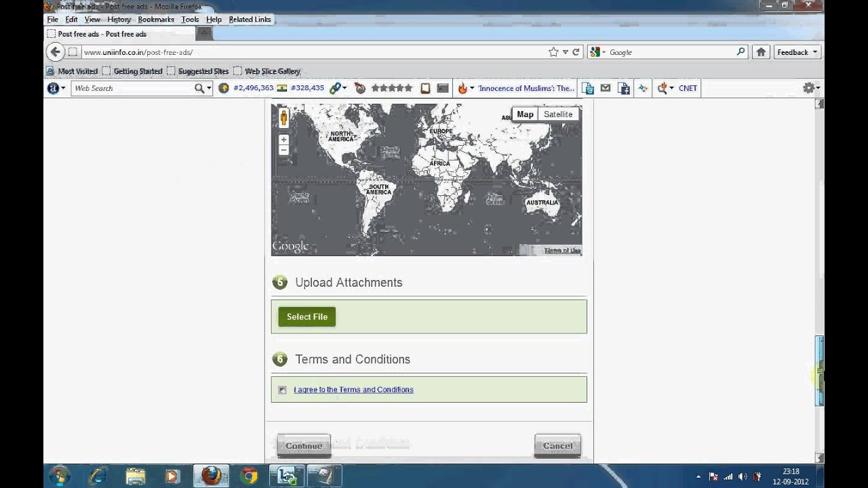Open Windows Media Player from taskbar
Viewport: 868px width, 488px height.
pyautogui.click(x=172, y=476)
